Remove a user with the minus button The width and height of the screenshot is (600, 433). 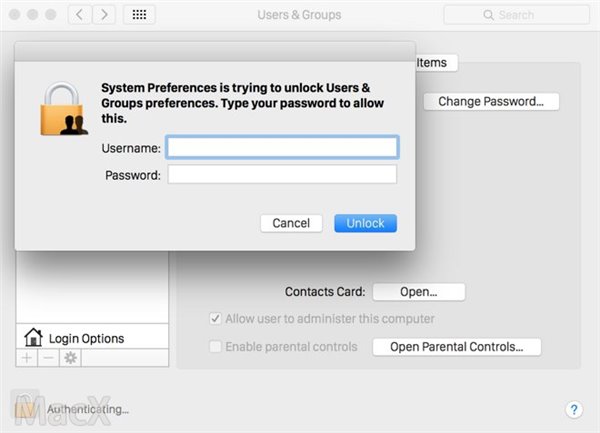[x=48, y=357]
